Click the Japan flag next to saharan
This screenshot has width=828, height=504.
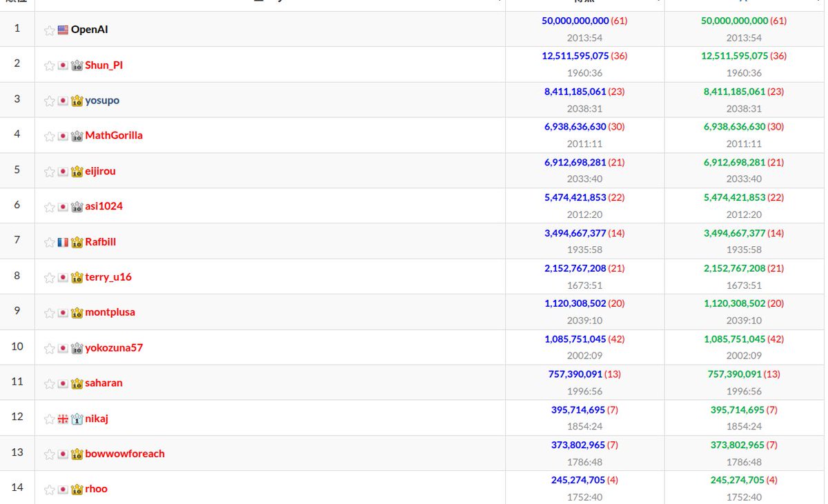[63, 384]
